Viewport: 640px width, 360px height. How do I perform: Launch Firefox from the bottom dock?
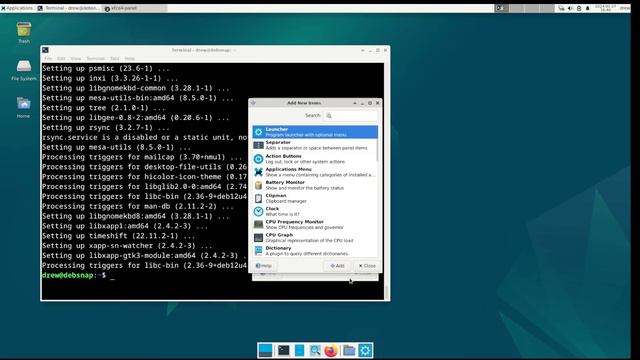coord(331,350)
